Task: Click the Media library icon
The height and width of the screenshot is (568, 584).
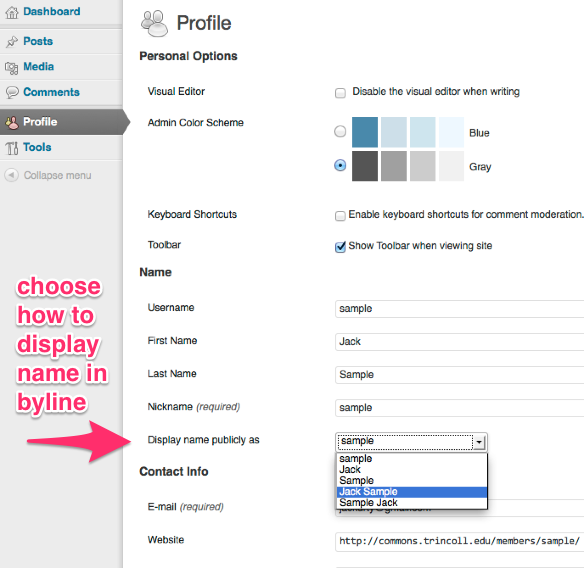Action: tap(12, 68)
